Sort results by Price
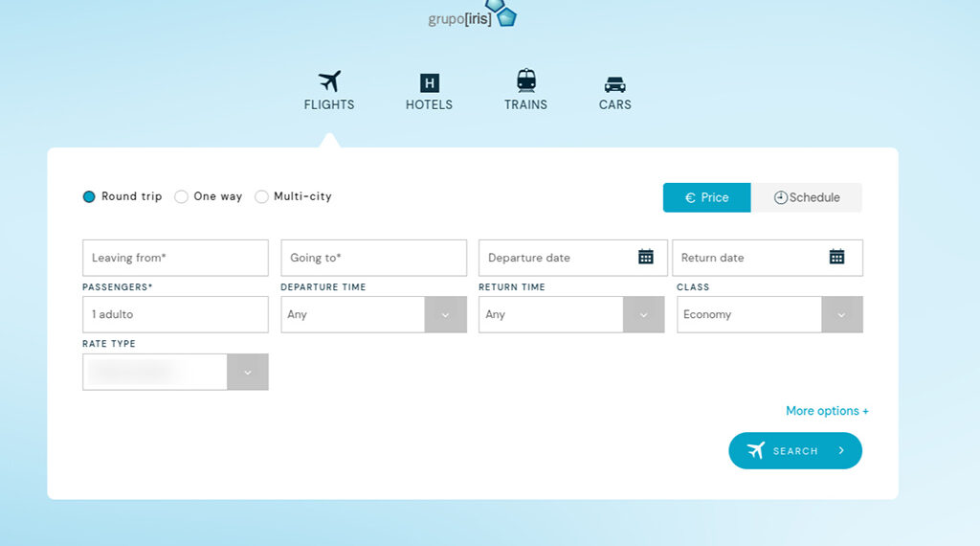 click(x=707, y=197)
